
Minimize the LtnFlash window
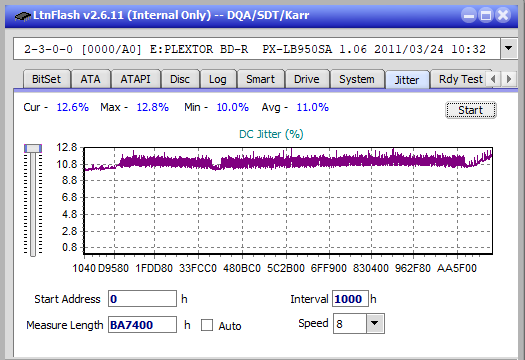(469, 15)
